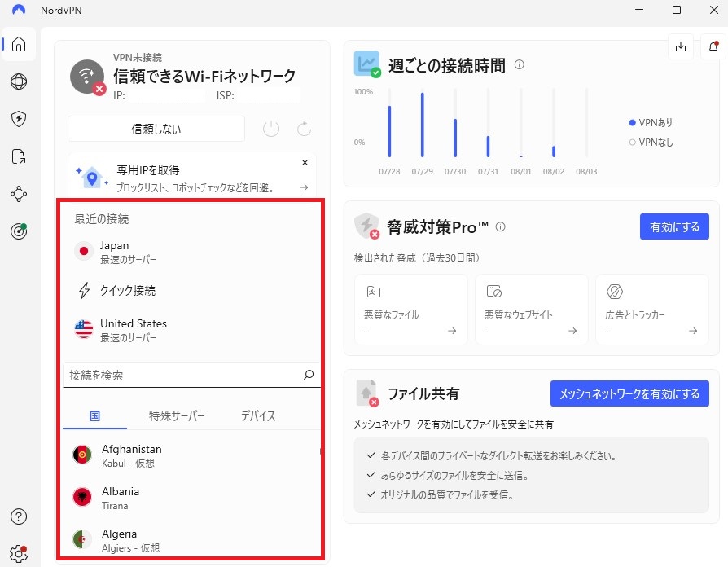Image resolution: width=728 pixels, height=567 pixels.
Task: Click 信頼しない button
Action: pos(156,129)
